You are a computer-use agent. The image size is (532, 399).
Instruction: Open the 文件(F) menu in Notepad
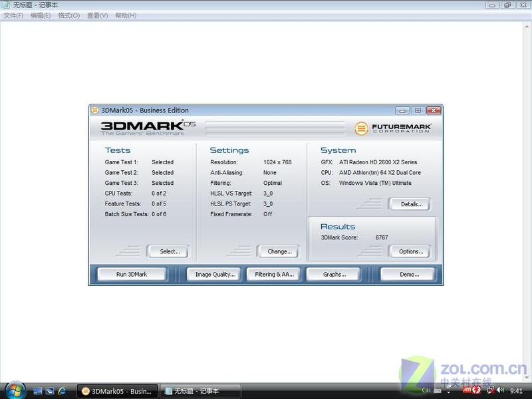(x=13, y=15)
